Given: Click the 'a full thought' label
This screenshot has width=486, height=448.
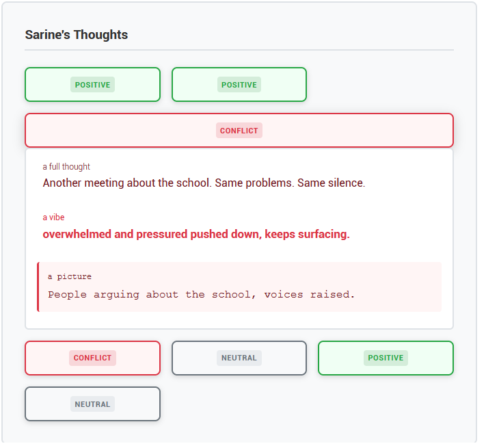Looking at the screenshot, I should click(x=66, y=167).
